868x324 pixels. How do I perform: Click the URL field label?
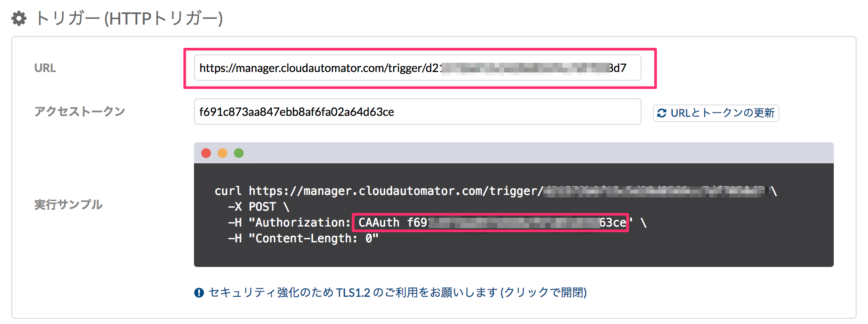click(45, 68)
